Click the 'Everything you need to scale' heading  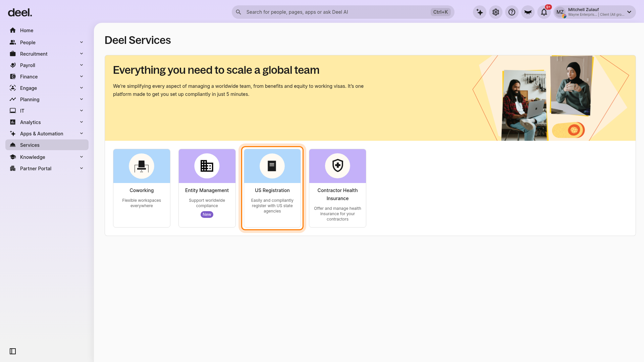point(216,70)
